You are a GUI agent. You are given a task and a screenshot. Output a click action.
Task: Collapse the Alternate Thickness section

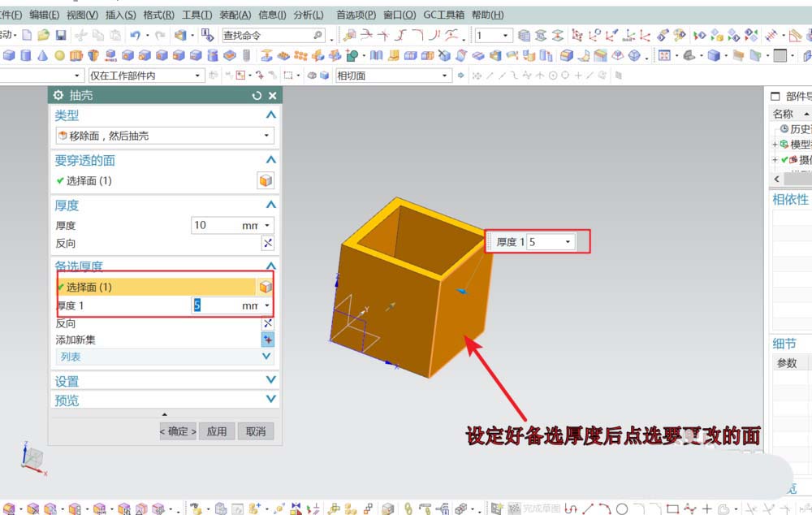(x=271, y=266)
